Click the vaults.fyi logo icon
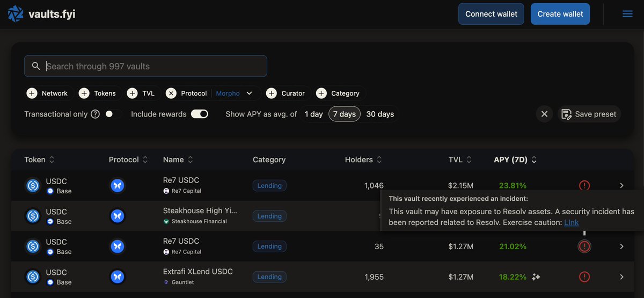Image resolution: width=644 pixels, height=298 pixels. pyautogui.click(x=16, y=14)
